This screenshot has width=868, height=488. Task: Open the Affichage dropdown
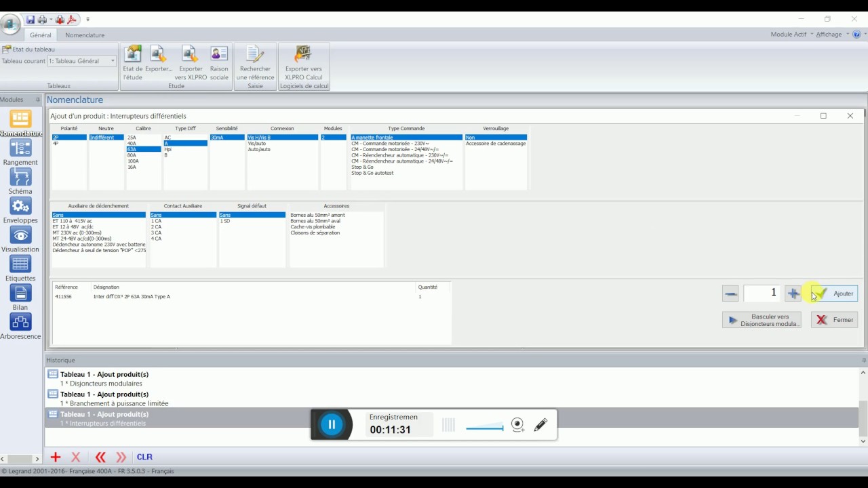[x=832, y=35]
